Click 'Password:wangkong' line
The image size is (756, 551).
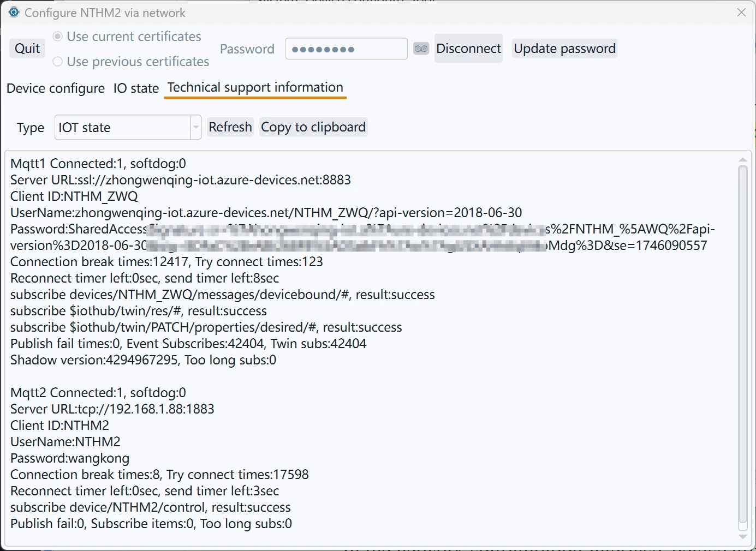[70, 458]
